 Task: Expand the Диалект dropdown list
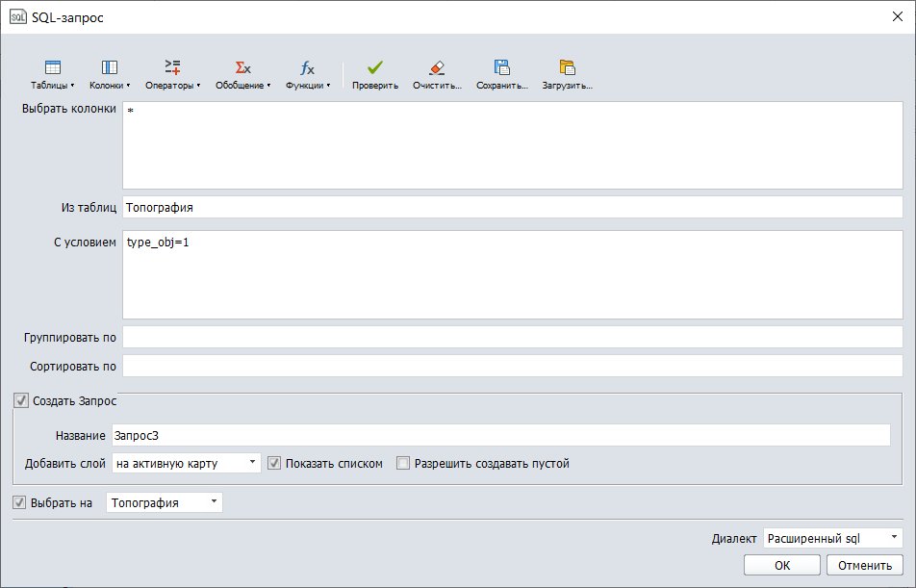(x=832, y=538)
